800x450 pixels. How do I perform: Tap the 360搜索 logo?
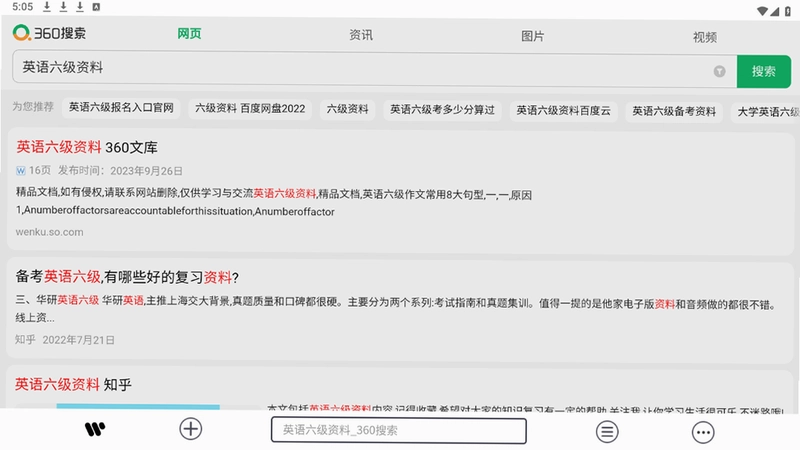tap(49, 33)
